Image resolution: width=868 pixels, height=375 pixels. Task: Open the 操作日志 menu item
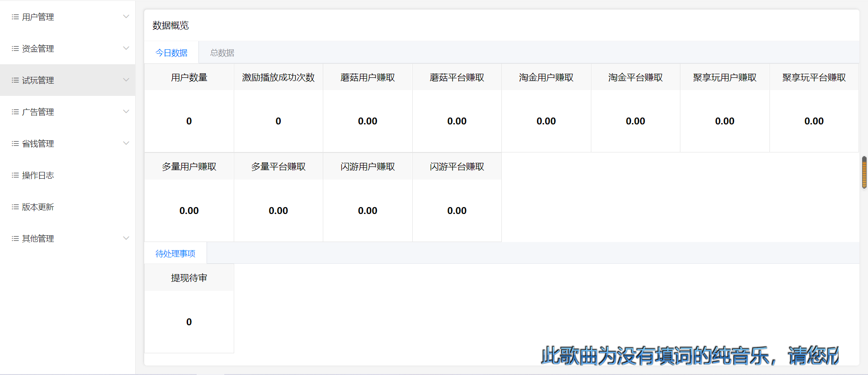point(38,175)
